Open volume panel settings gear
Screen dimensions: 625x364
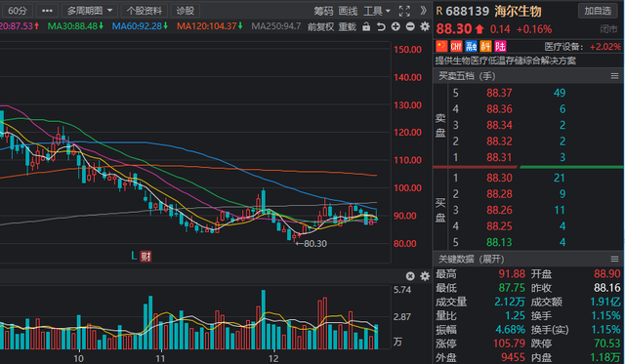[x=426, y=276]
